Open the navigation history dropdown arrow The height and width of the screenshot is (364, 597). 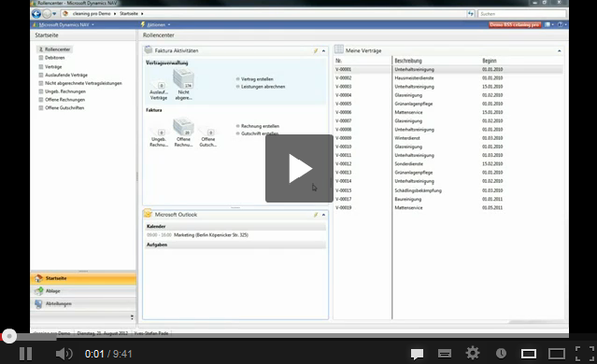click(54, 14)
